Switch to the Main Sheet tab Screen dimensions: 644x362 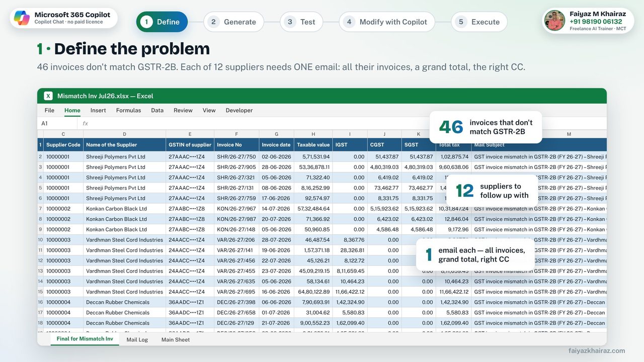click(x=176, y=339)
